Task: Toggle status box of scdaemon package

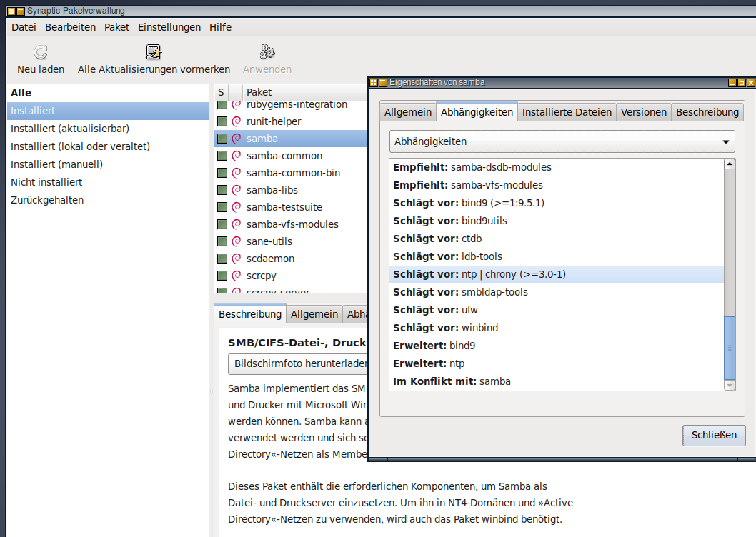Action: (222, 259)
